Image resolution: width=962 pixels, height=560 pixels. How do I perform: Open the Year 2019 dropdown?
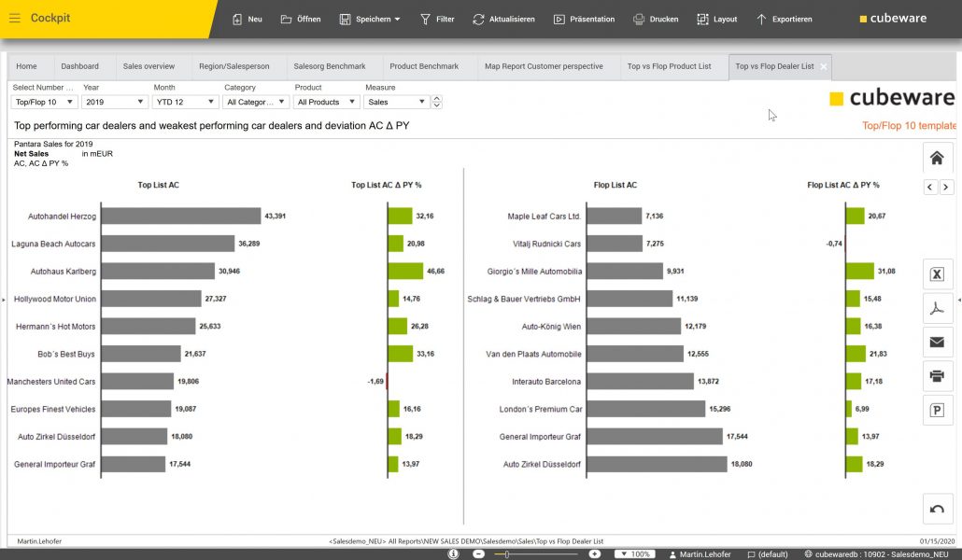coord(115,102)
